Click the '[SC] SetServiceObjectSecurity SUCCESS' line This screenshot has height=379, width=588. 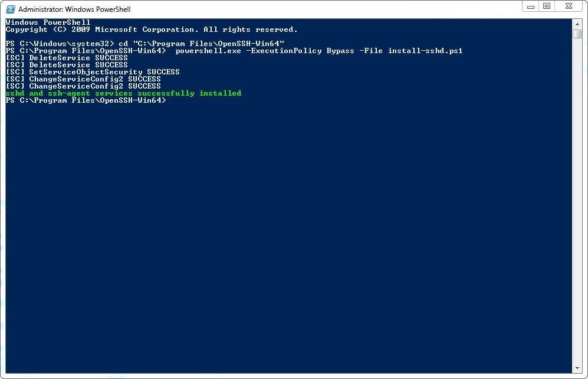pyautogui.click(x=93, y=71)
